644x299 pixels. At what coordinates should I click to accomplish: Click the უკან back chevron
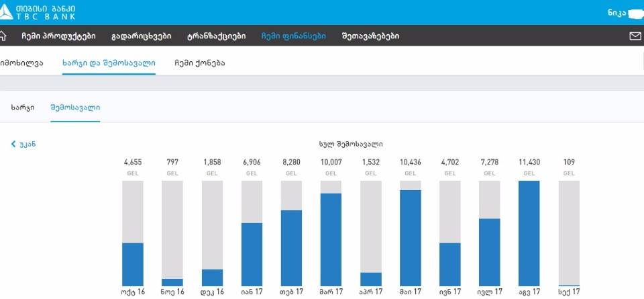pos(13,144)
